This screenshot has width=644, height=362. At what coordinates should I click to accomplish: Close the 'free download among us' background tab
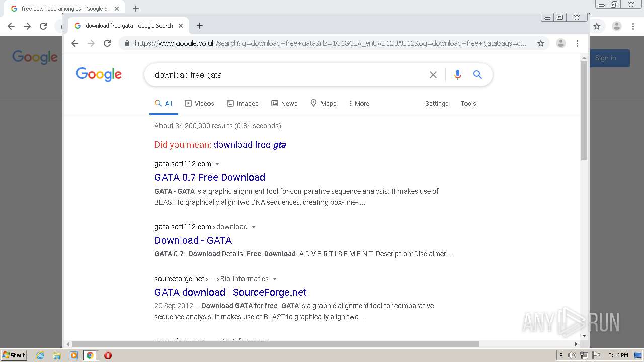[x=117, y=9]
